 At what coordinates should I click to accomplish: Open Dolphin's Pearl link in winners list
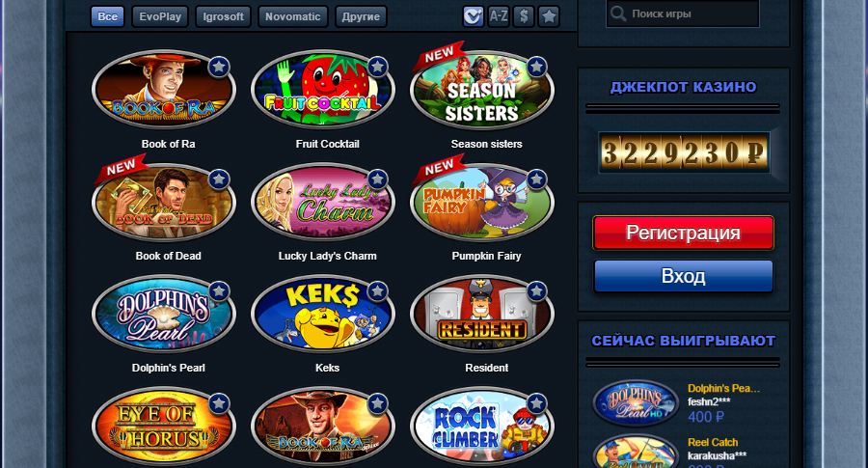click(x=723, y=388)
